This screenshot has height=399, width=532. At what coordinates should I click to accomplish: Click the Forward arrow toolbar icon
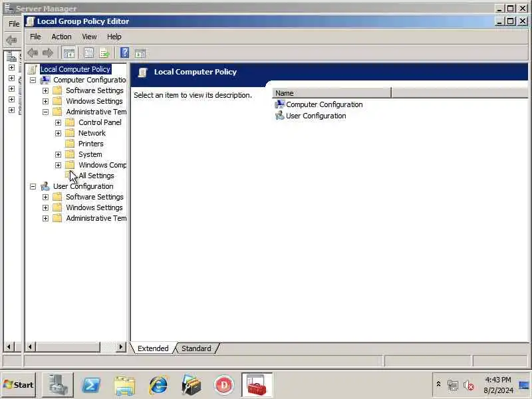(48, 53)
